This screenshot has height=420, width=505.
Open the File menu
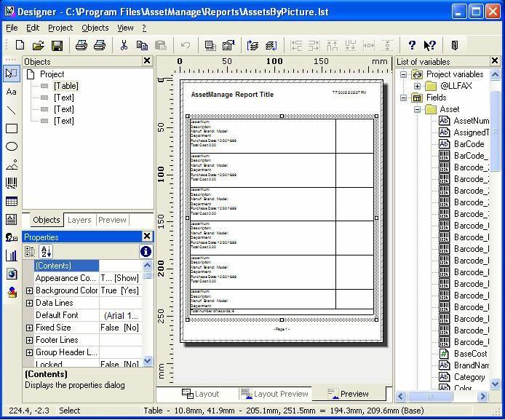12,28
